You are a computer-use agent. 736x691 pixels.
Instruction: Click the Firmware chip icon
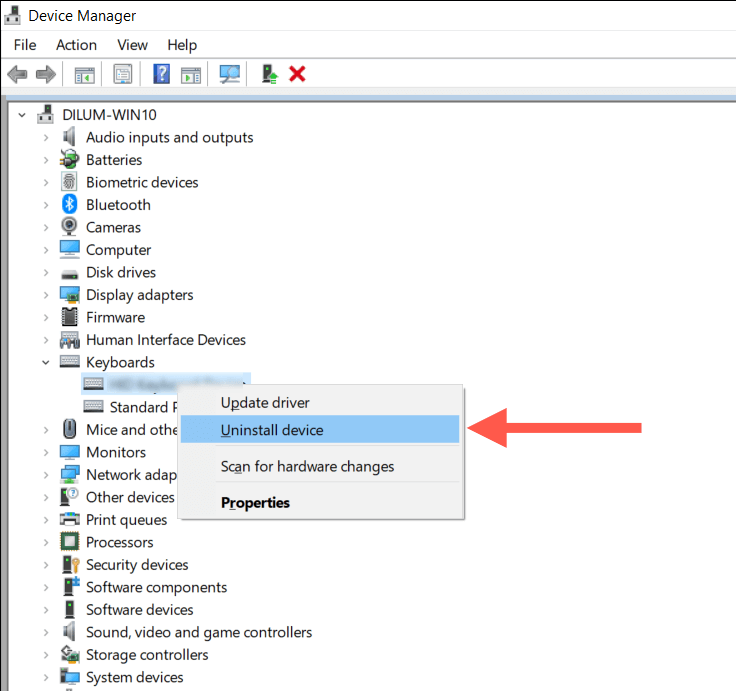point(69,317)
